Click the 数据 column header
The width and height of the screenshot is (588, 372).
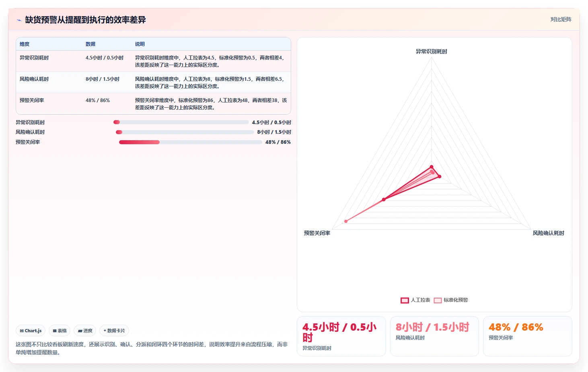coord(90,44)
